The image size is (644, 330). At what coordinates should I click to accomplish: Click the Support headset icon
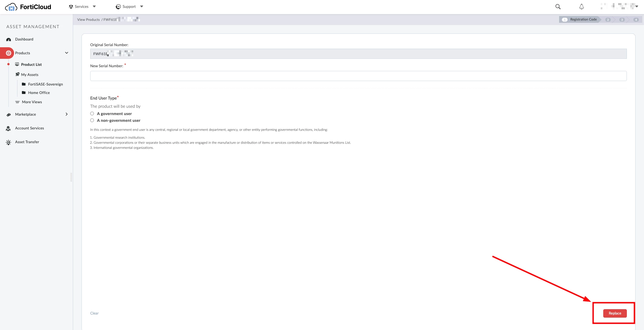pos(118,6)
